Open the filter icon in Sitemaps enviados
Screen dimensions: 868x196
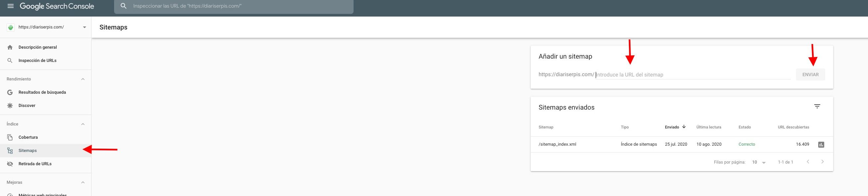tap(817, 106)
